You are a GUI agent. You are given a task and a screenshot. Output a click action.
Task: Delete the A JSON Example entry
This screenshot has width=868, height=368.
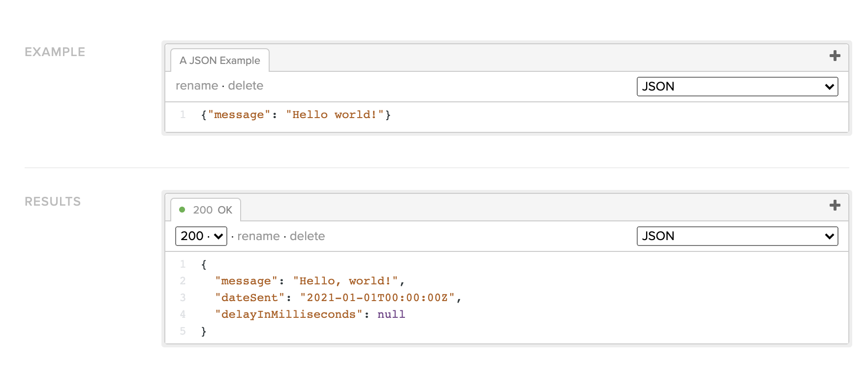click(246, 86)
